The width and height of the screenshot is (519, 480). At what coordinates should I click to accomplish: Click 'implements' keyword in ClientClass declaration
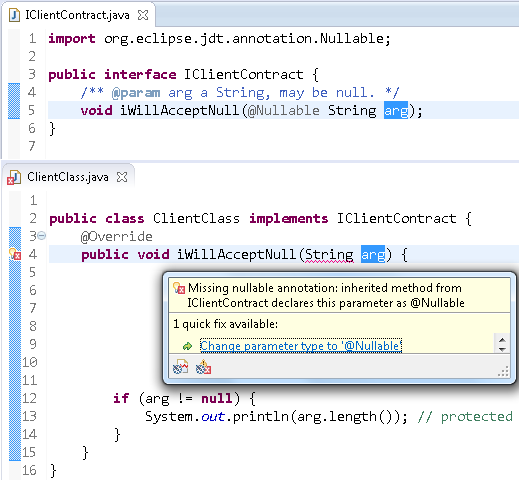tap(289, 219)
